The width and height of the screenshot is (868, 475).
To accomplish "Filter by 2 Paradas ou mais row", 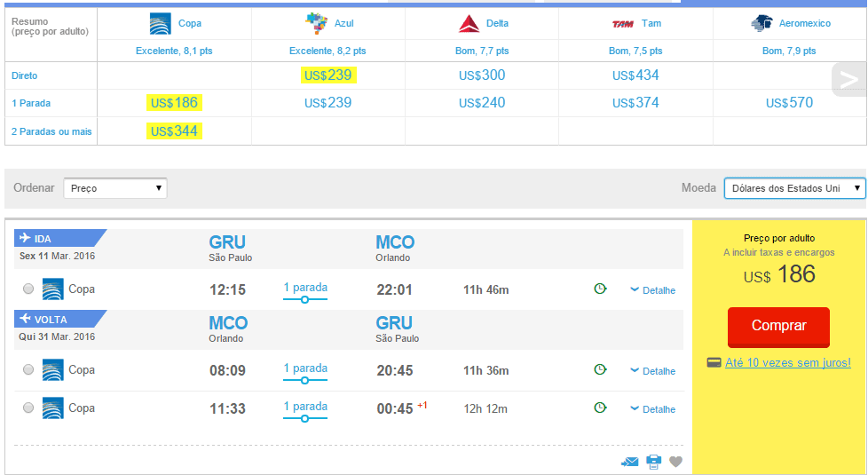I will [51, 131].
